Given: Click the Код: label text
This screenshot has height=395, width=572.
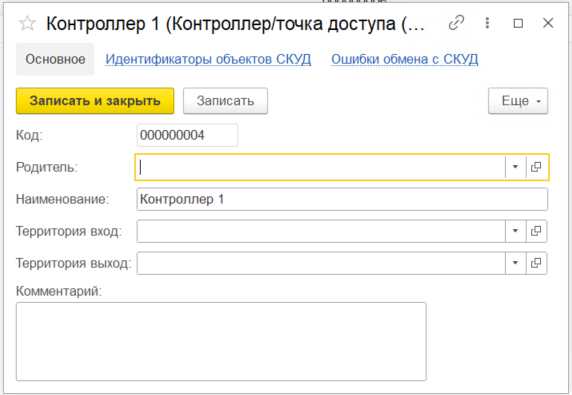Looking at the screenshot, I should point(29,135).
